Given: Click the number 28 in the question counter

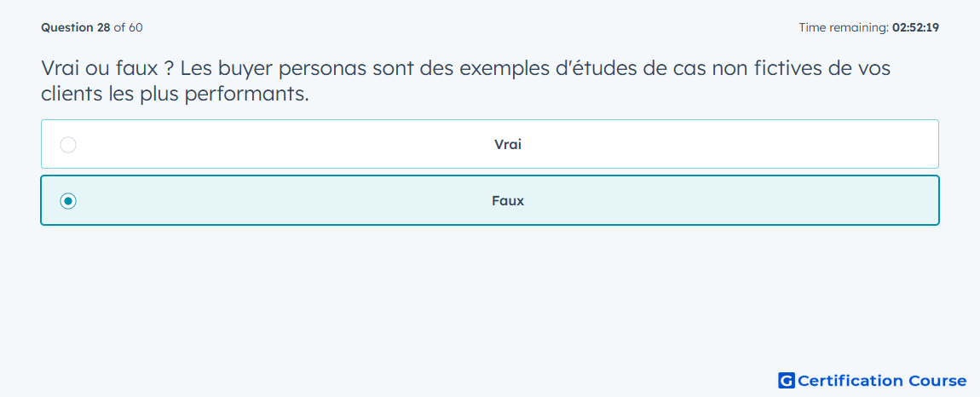Looking at the screenshot, I should pyautogui.click(x=103, y=27).
